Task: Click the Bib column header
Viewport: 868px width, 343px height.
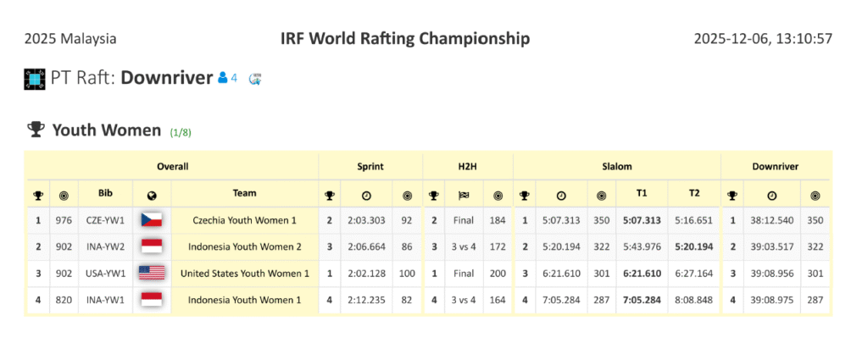Action: point(105,194)
